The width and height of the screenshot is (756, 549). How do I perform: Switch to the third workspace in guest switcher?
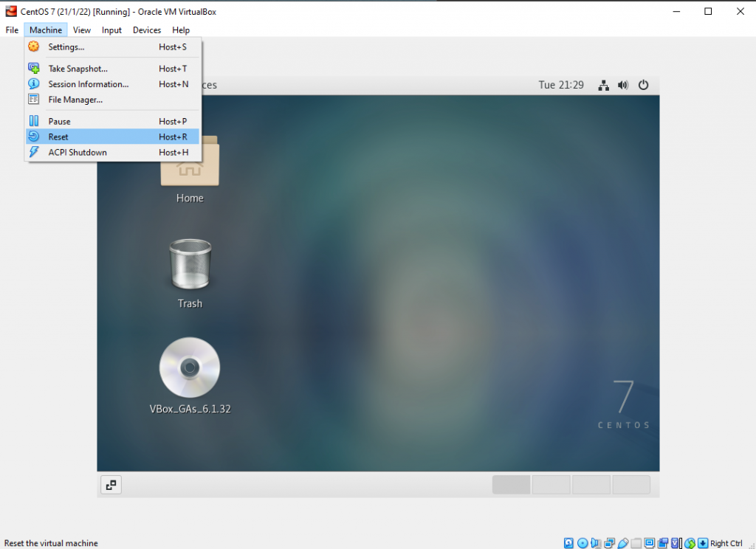pyautogui.click(x=591, y=485)
